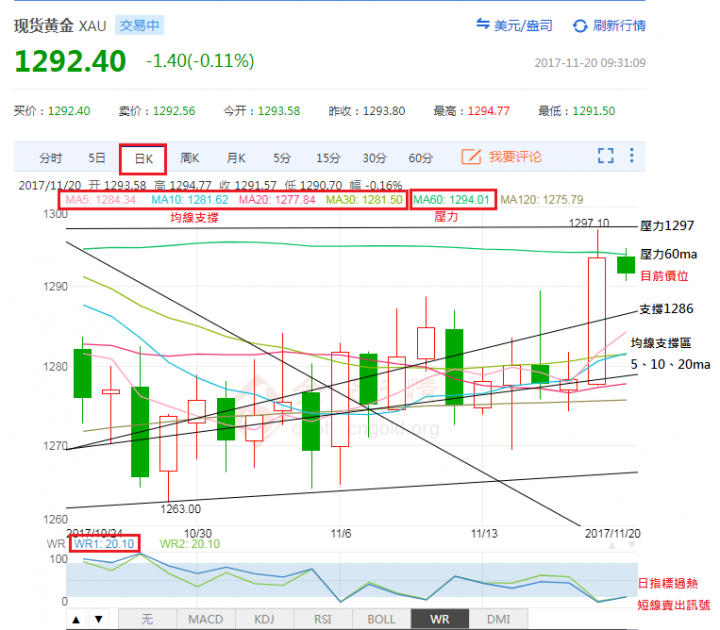This screenshot has height=630, width=720.
Task: Click the 买价 1292.40 bid value
Action: pos(52,111)
